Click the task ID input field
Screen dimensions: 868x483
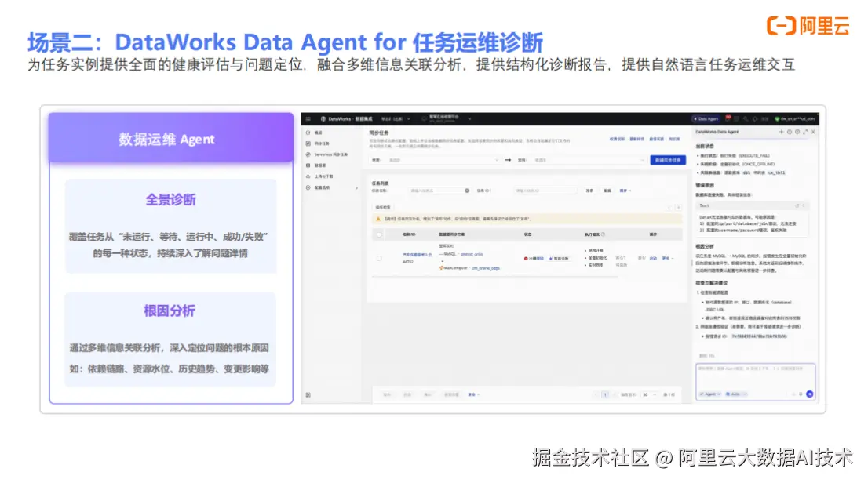point(545,191)
